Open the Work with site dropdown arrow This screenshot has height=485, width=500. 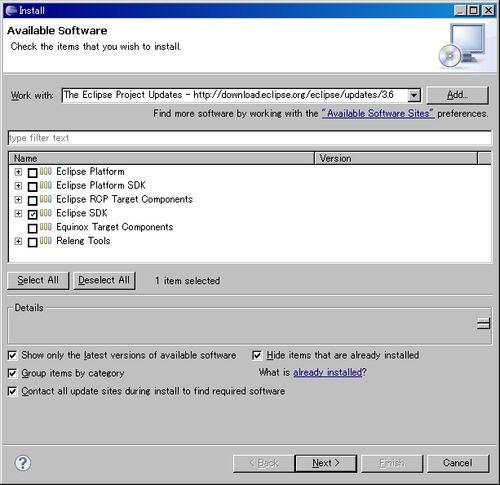point(414,95)
